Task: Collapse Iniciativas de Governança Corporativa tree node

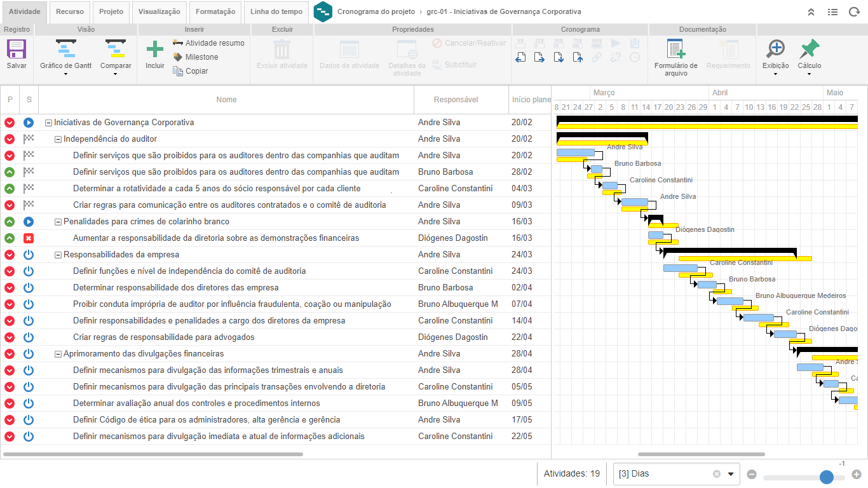Action: pyautogui.click(x=48, y=123)
